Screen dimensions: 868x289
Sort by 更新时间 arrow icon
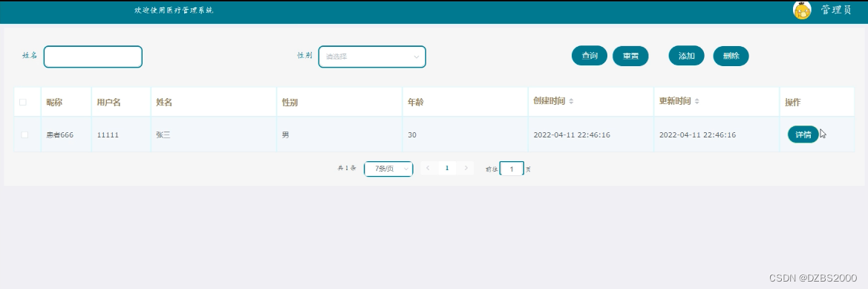tap(697, 102)
